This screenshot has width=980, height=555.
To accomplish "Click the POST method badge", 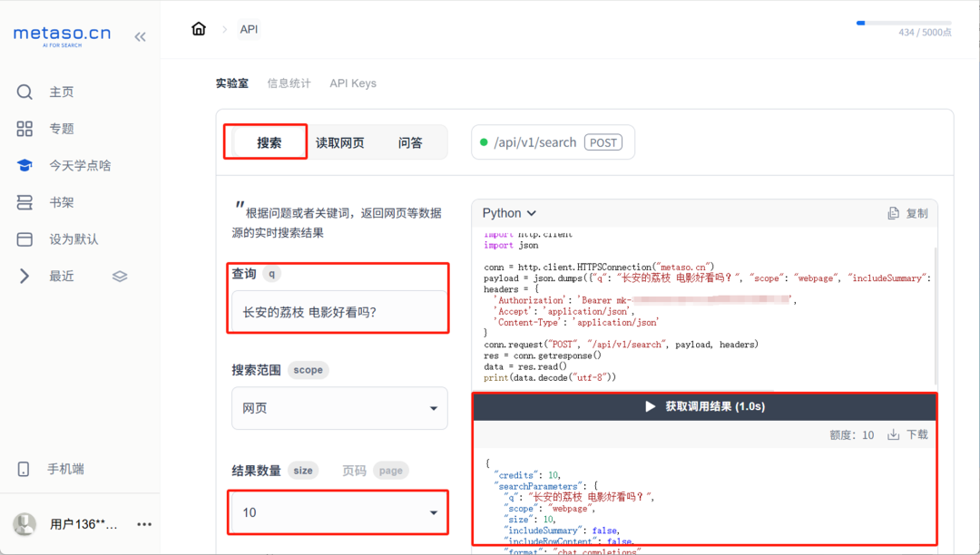I will 603,142.
